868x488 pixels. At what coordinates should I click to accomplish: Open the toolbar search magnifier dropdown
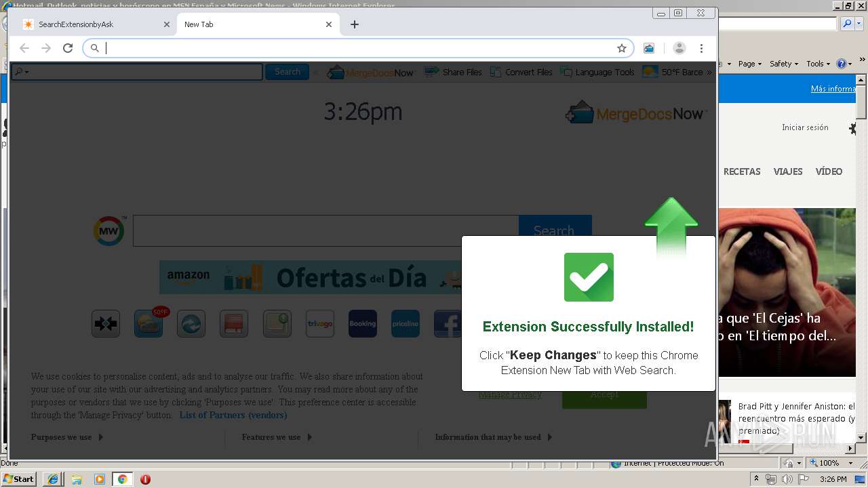[22, 72]
